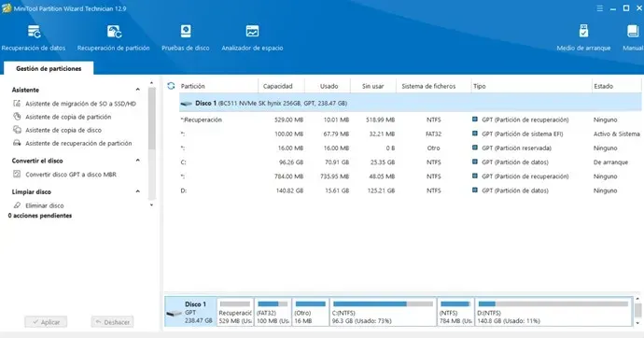Click type icon of Recuperación partition row
644x338 pixels.
click(475, 120)
